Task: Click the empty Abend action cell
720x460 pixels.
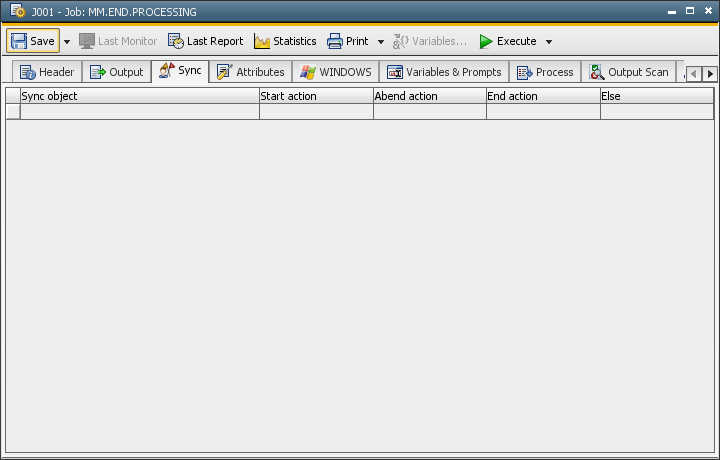Action: click(430, 112)
